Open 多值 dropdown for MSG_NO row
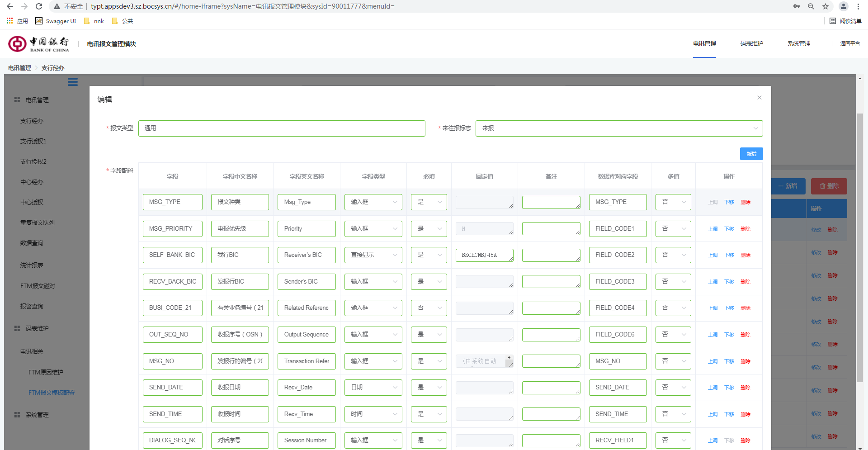 coord(673,361)
